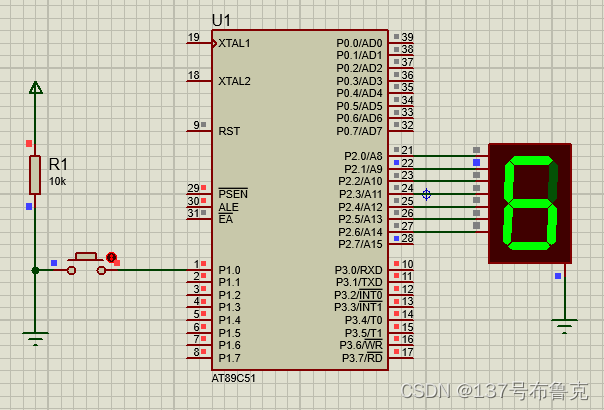The image size is (604, 410).
Task: Select the ground symbol under the display
Action: (564, 326)
